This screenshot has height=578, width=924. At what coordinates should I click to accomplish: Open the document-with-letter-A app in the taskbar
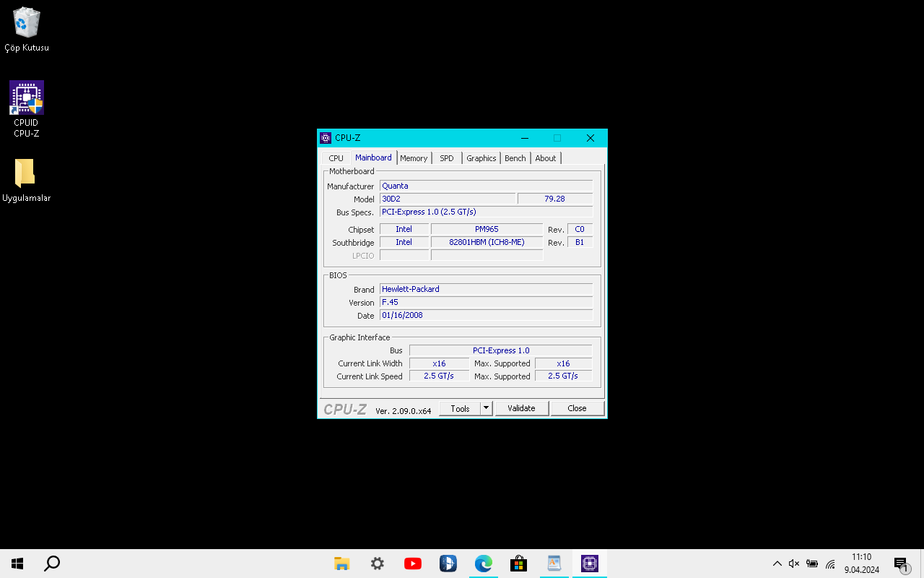tap(554, 564)
